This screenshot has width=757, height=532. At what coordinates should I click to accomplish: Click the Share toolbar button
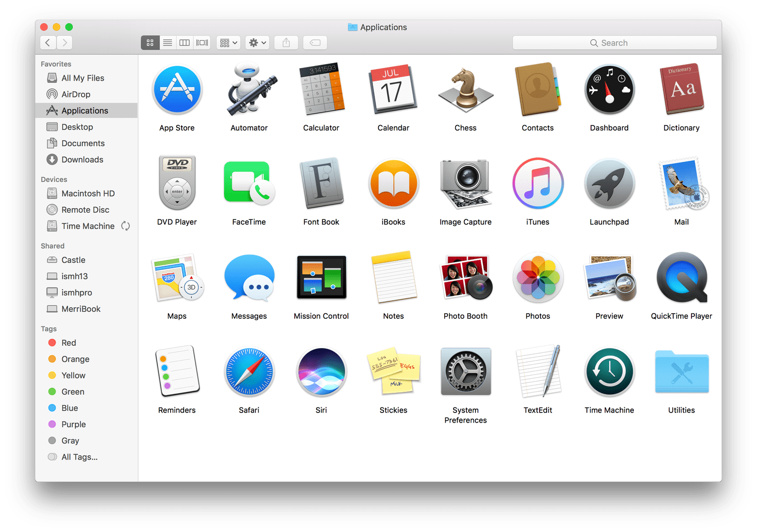tap(286, 43)
